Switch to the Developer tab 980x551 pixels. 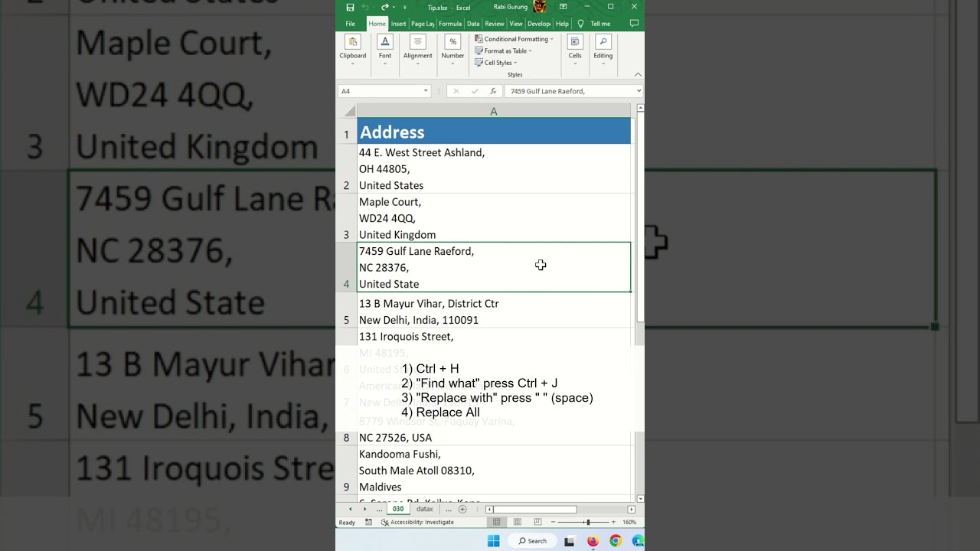[x=539, y=24]
